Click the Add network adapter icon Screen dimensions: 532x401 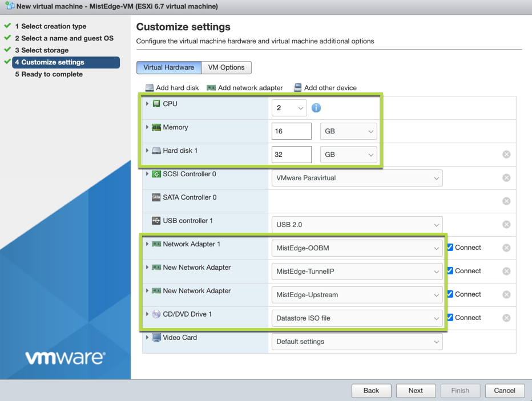click(x=211, y=88)
